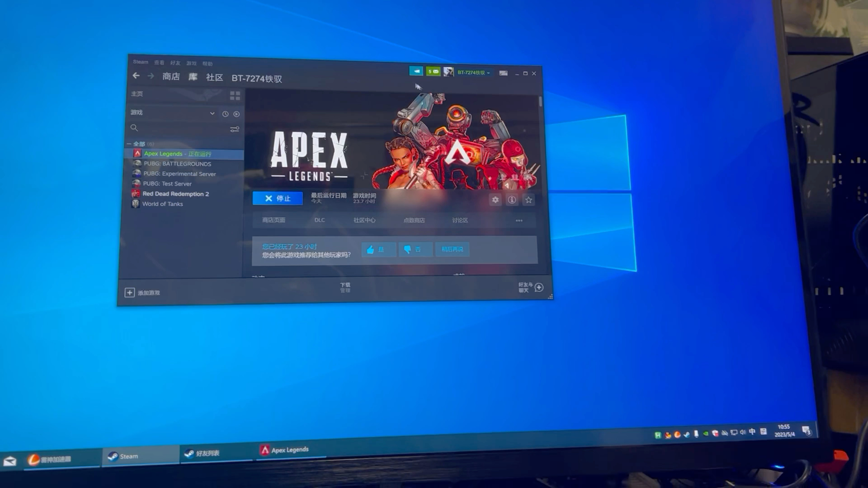Open Apex Legends settings gear
Image resolution: width=868 pixels, height=488 pixels.
click(495, 200)
